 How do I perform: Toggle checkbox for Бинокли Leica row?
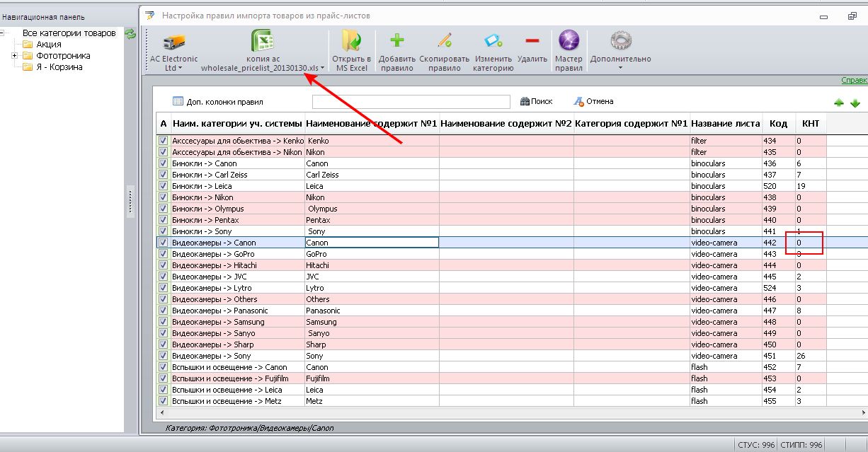coord(164,186)
